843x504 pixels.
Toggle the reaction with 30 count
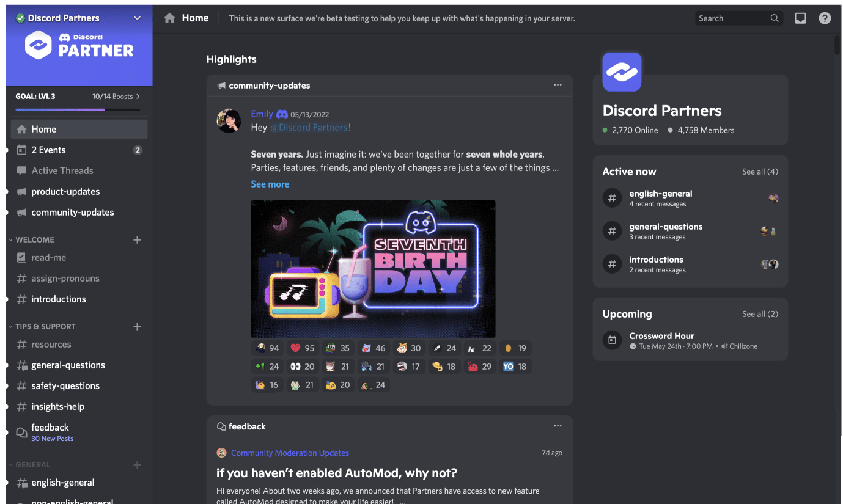click(x=409, y=348)
